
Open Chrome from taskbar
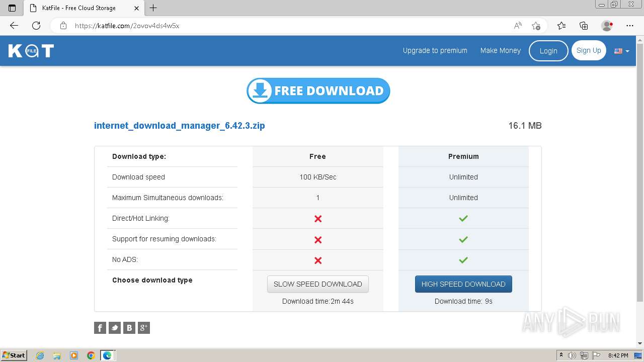[x=91, y=355]
